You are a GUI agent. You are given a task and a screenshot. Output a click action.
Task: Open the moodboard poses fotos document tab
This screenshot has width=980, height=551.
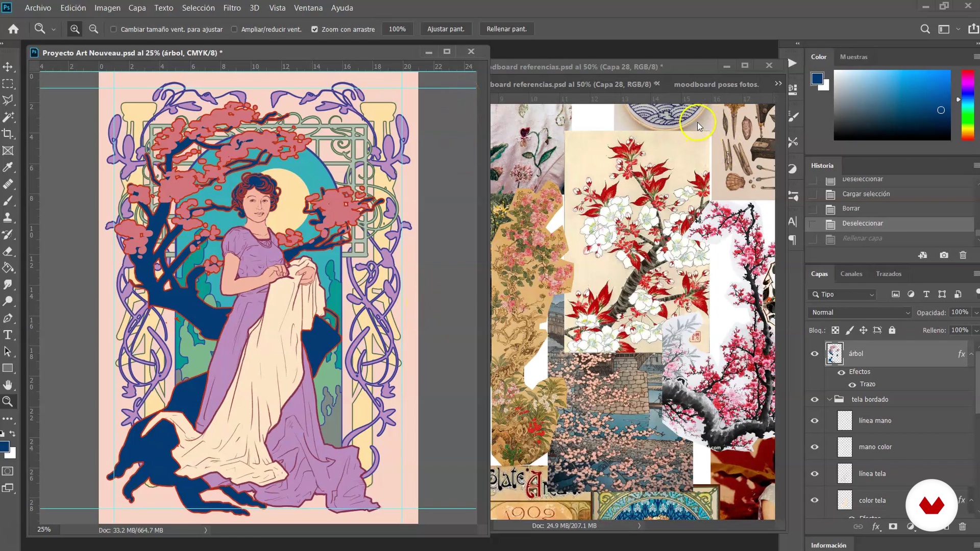click(x=716, y=84)
